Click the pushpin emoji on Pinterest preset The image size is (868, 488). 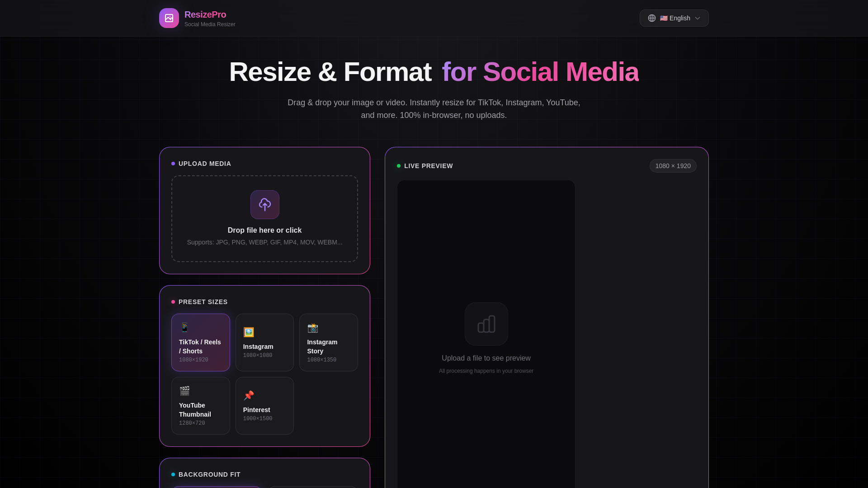[249, 395]
